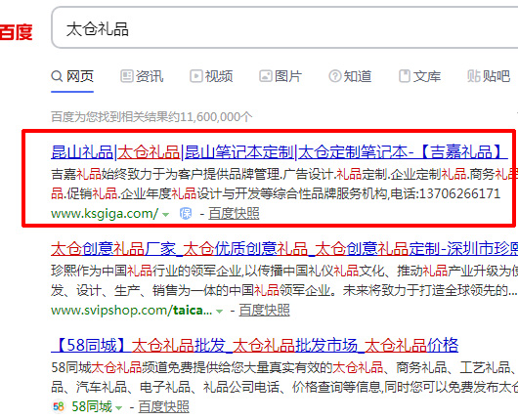
Task: Click the Baidu logo
Action: pos(16,32)
